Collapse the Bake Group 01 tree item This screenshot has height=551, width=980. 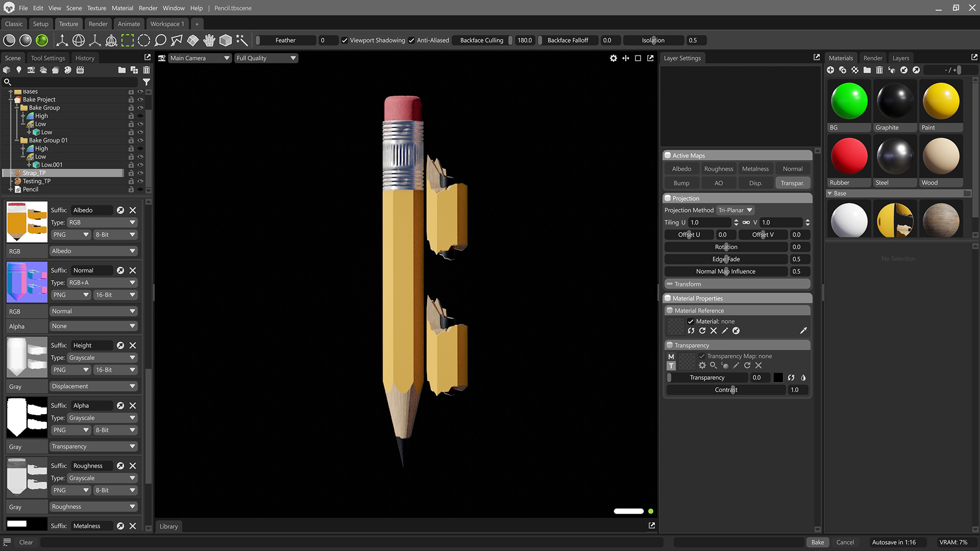16,140
